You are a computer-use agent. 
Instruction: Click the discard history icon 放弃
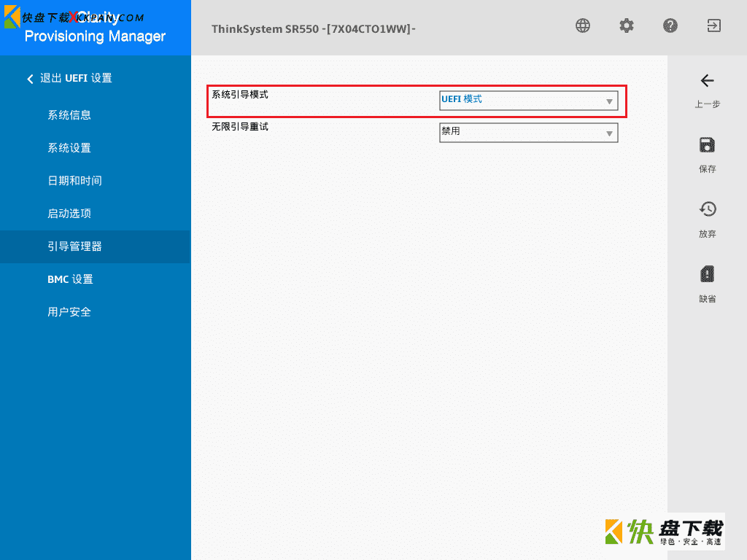click(x=708, y=209)
